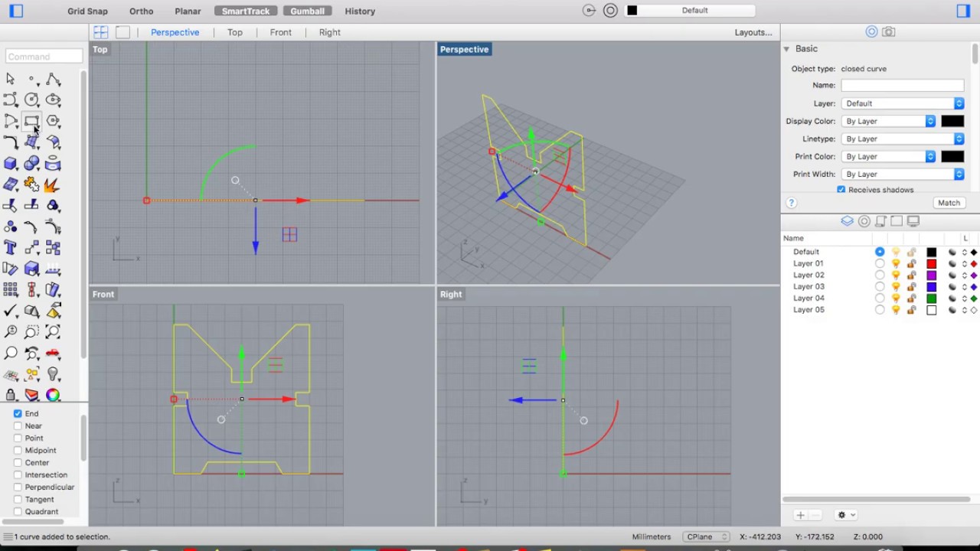980x551 pixels.
Task: Set Layer 01 as current layer
Action: (880, 263)
